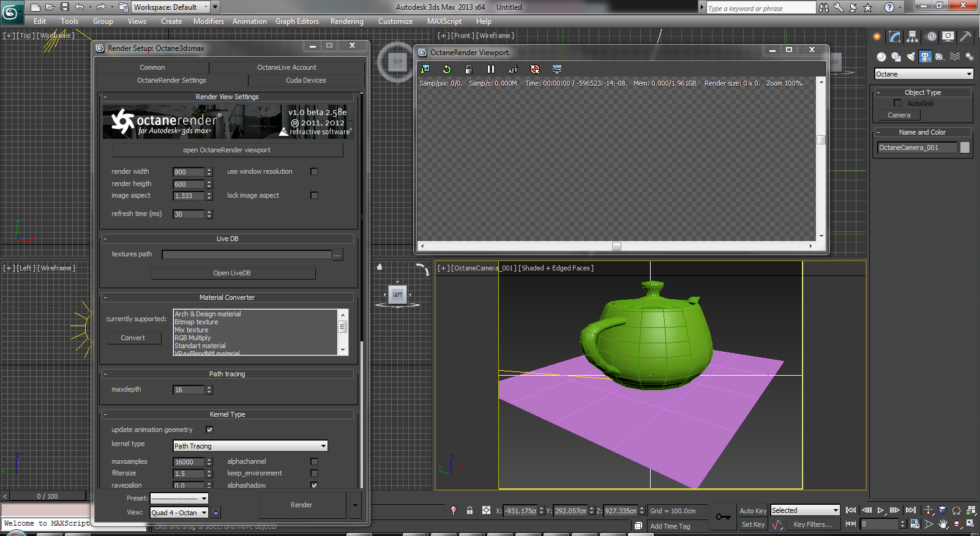Open the Time Configuration icon
Viewport: 980px width, 536px height.
(915, 524)
